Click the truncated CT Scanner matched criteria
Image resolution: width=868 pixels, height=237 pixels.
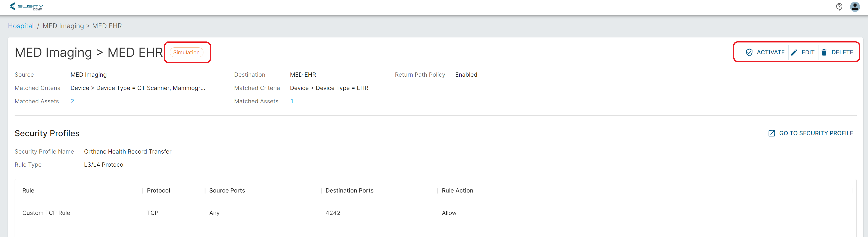point(138,88)
